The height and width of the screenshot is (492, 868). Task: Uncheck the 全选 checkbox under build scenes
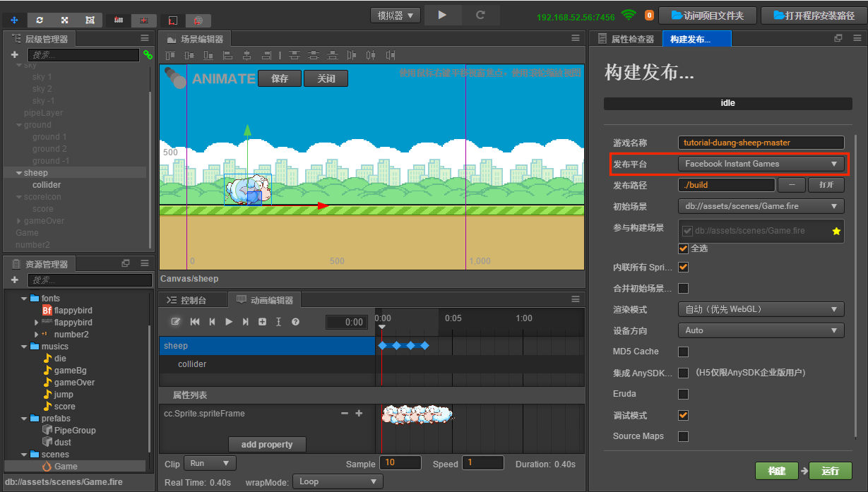point(682,248)
